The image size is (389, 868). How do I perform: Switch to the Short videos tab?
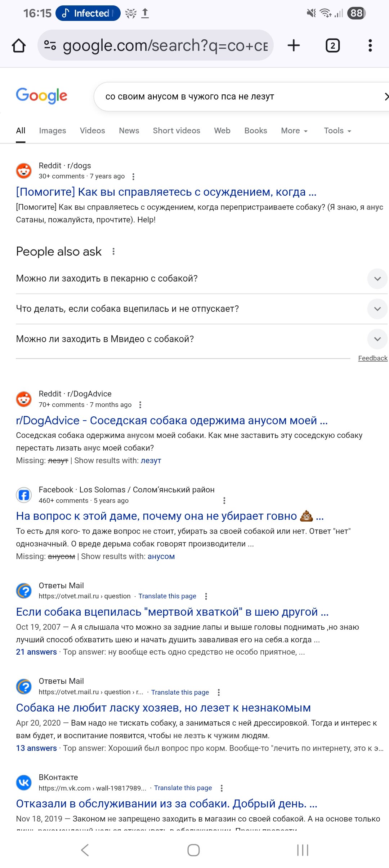click(x=176, y=131)
